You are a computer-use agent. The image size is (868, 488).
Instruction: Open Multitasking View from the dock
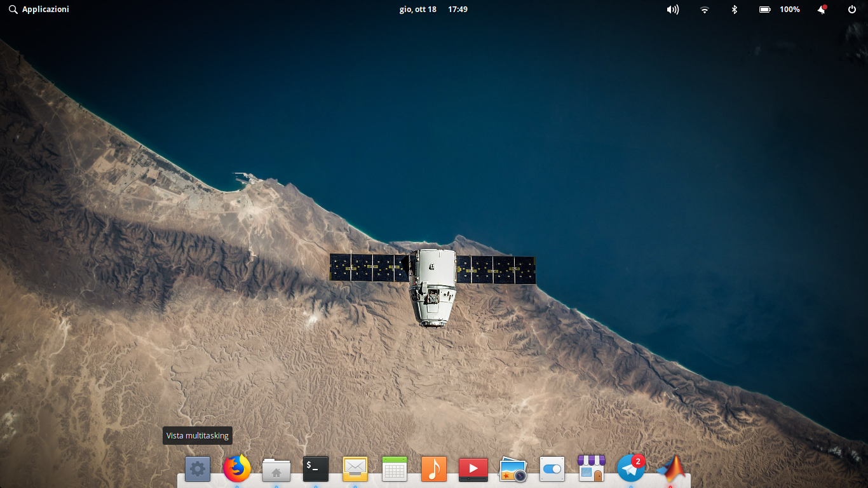point(198,469)
